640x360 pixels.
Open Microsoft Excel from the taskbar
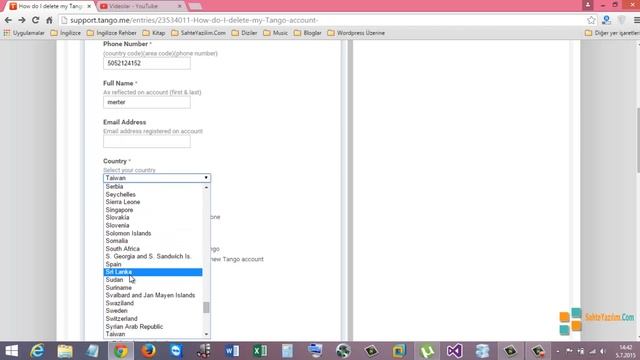[x=260, y=351]
